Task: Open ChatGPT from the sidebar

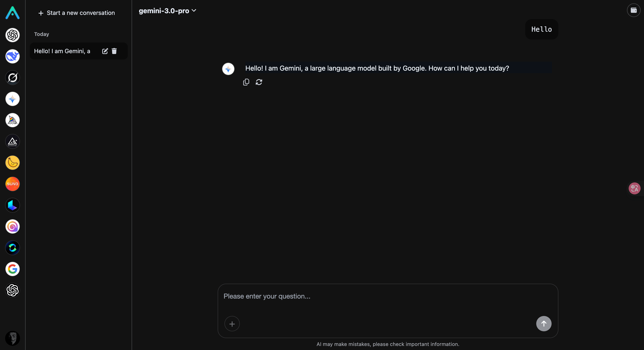Action: click(x=12, y=35)
